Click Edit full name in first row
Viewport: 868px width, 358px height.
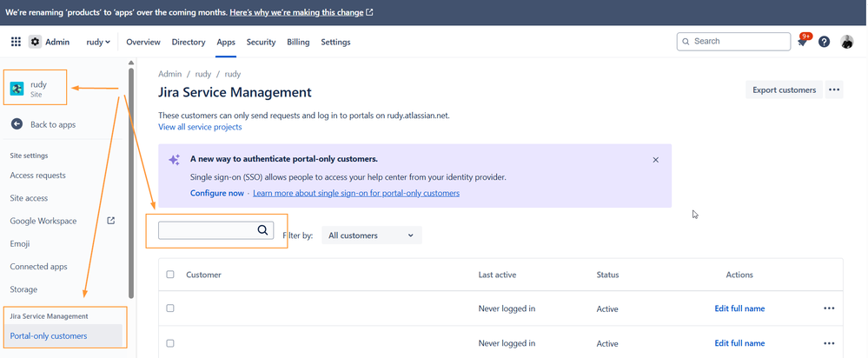tap(739, 308)
